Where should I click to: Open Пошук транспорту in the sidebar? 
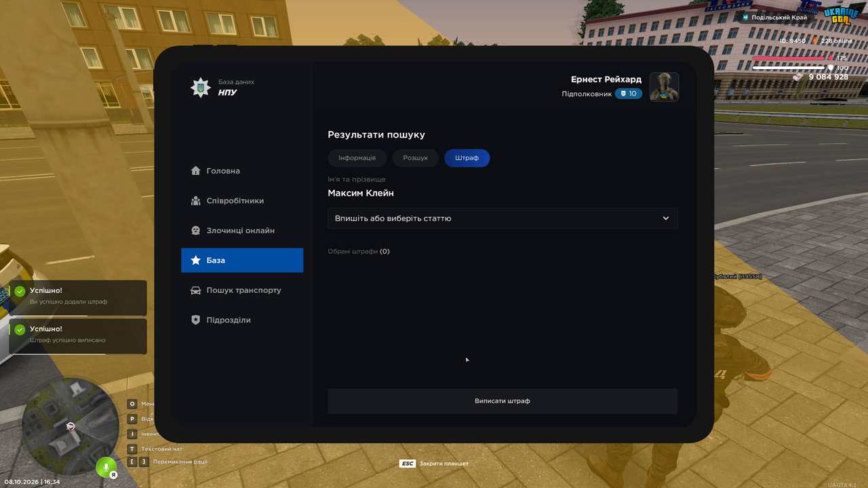click(242, 290)
